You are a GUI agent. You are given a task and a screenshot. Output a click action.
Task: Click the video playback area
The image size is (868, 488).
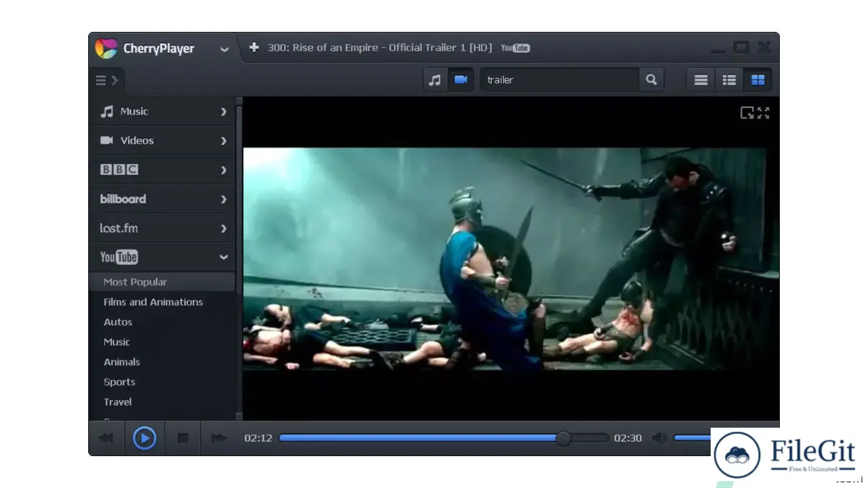[x=511, y=258]
